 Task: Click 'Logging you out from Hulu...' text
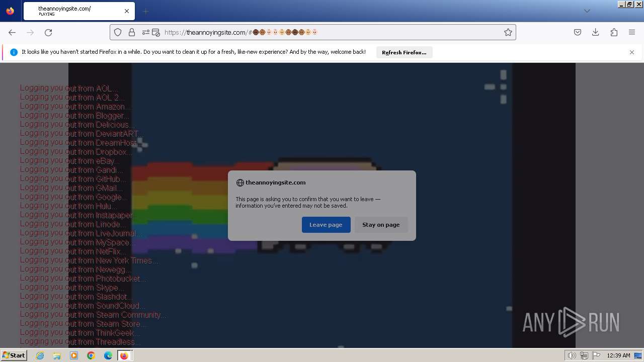pos(69,206)
